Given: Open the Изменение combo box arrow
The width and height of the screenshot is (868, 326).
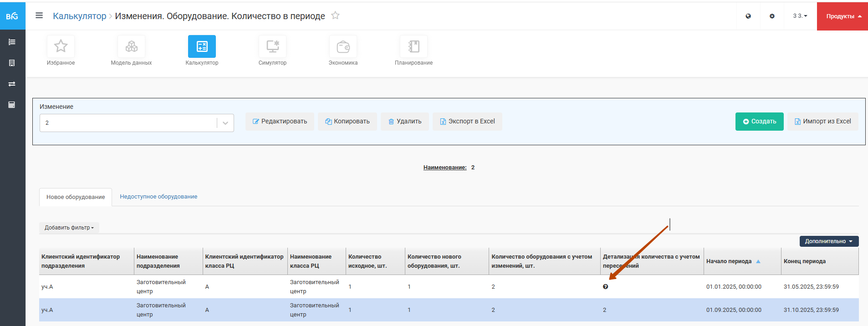Looking at the screenshot, I should pyautogui.click(x=225, y=123).
